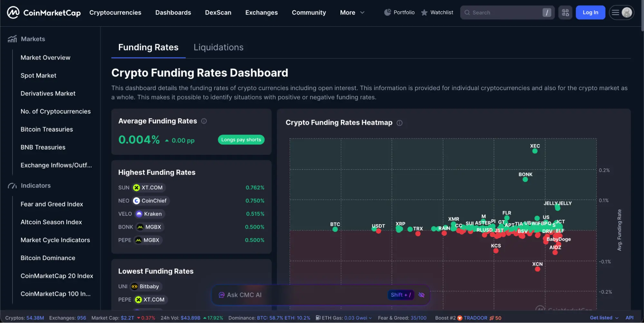Screen dimensions: 644x323
Task: Switch to the Funding Rates tab
Action: point(148,47)
